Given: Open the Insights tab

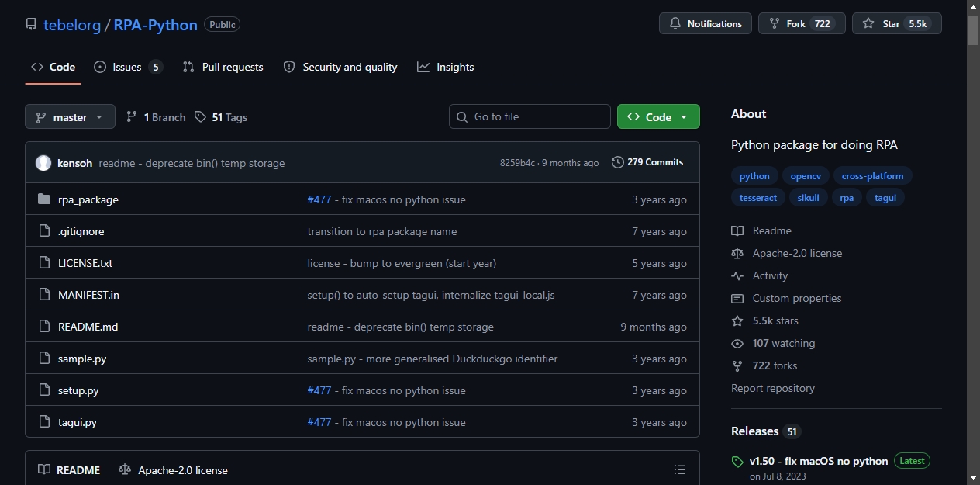Looking at the screenshot, I should (445, 68).
